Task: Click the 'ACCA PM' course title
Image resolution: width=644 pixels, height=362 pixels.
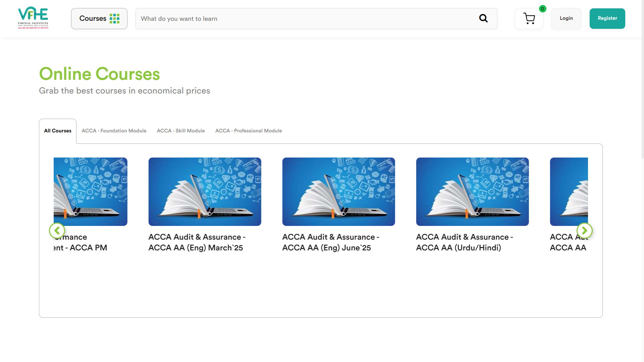Action: pos(80,242)
